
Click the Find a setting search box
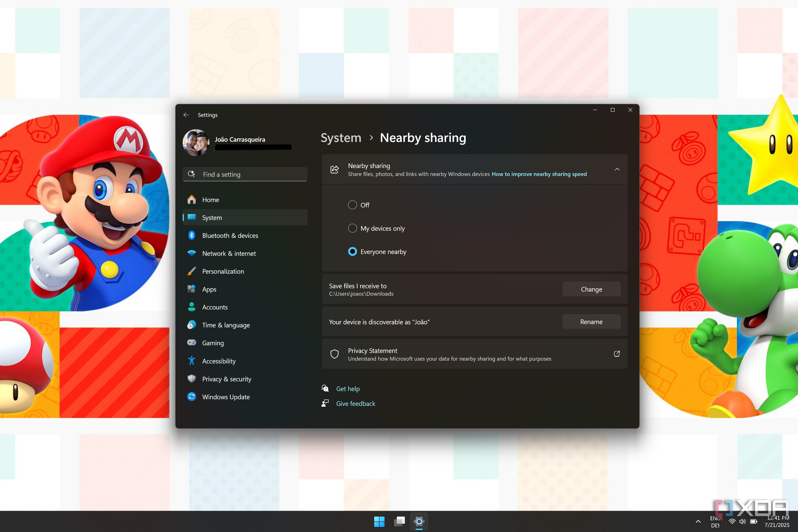(245, 174)
